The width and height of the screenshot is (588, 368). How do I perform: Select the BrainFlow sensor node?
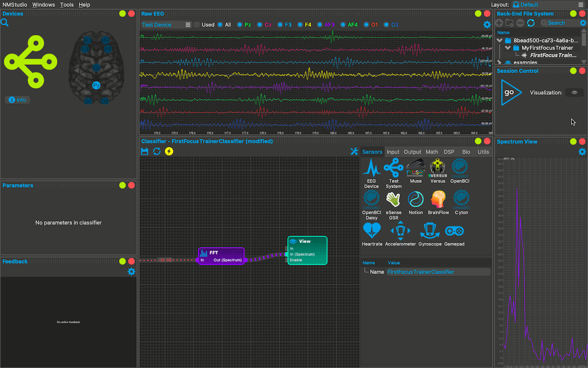tap(438, 203)
